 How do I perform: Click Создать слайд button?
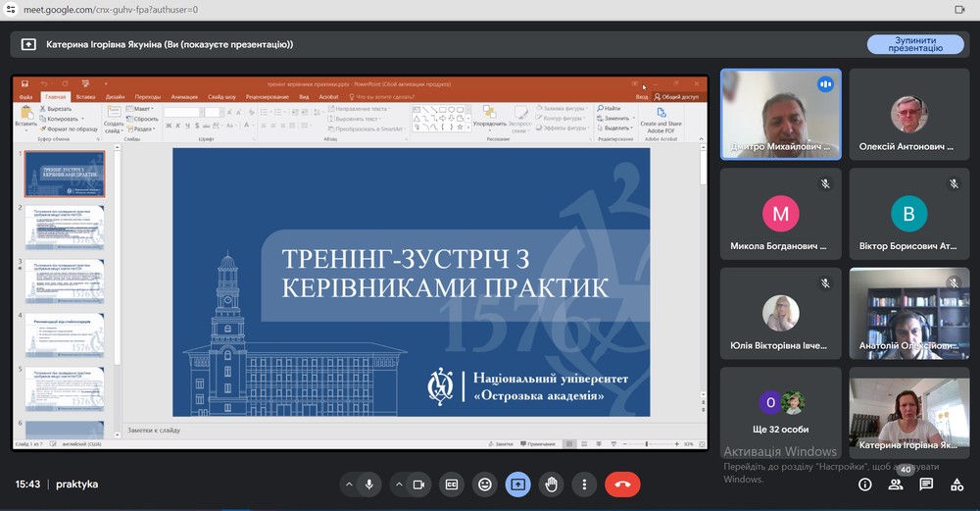pyautogui.click(x=114, y=119)
